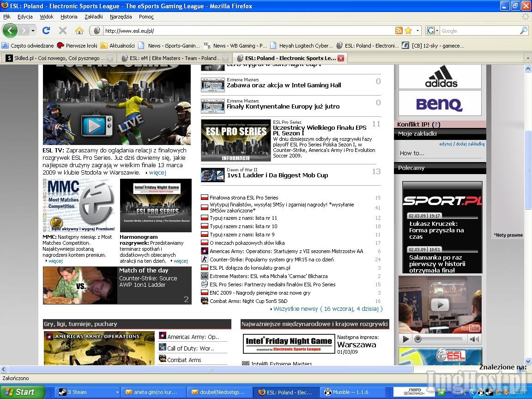Click the flag icon beside Finałowa strona
This screenshot has height=399, width=532.
[205, 198]
